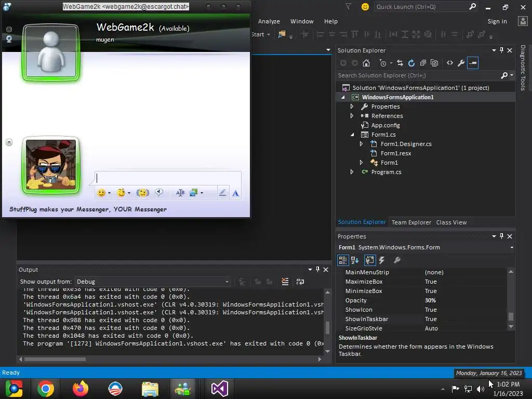Click the volume speaker icon in system tray
532x399 pixels.
point(481,389)
